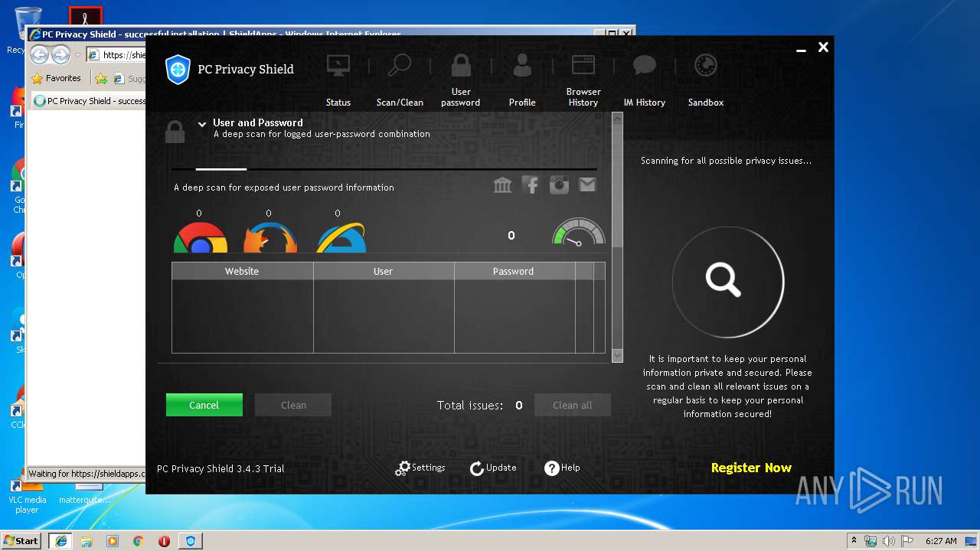This screenshot has width=980, height=551.
Task: Open the Opera taskbar icon
Action: [x=164, y=541]
